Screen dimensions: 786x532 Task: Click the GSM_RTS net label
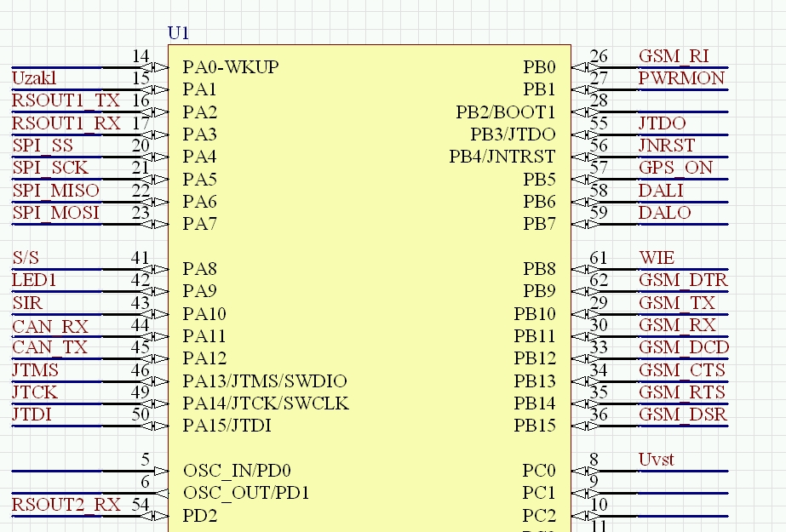[682, 392]
